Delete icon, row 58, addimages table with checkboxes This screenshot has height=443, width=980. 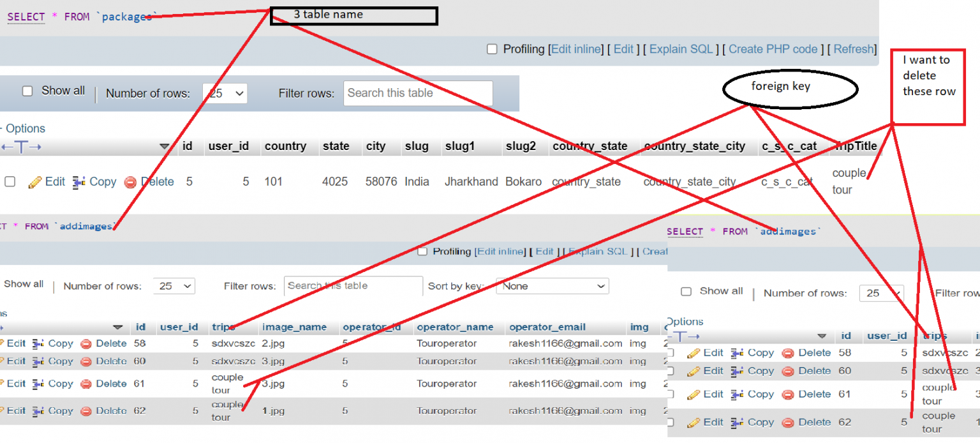[x=788, y=353]
